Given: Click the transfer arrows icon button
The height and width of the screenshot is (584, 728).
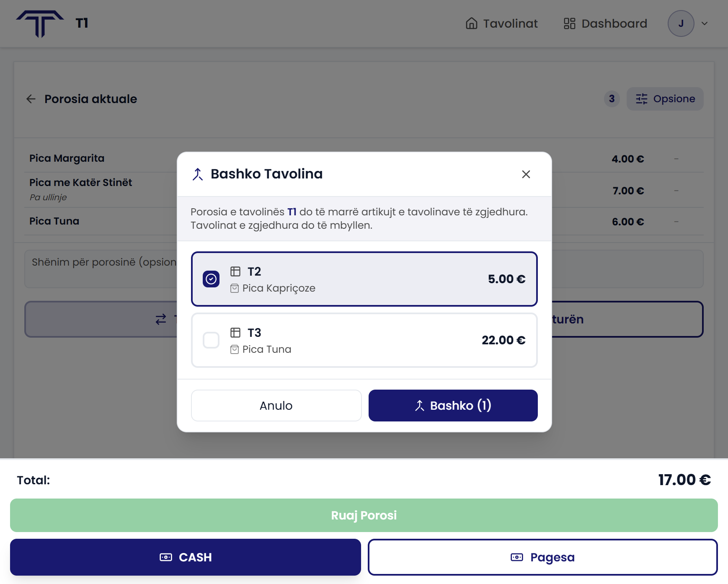Looking at the screenshot, I should click(x=161, y=319).
